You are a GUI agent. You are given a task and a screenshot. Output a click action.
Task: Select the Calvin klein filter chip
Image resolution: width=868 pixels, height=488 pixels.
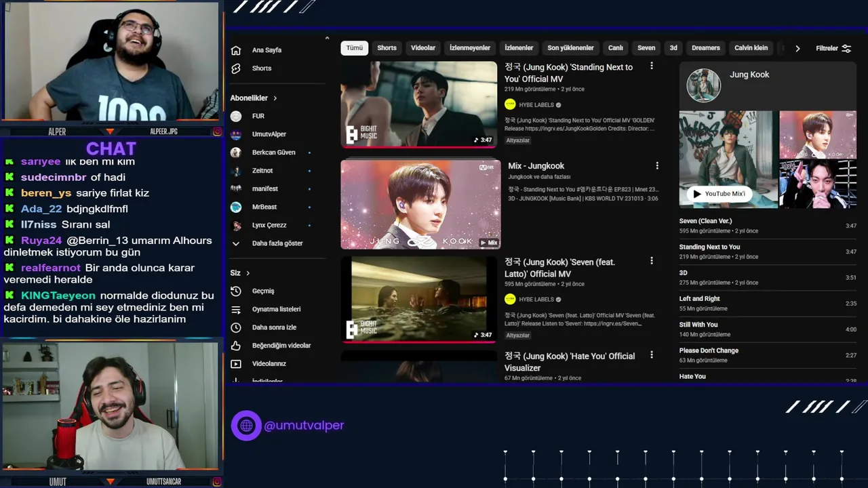click(751, 48)
